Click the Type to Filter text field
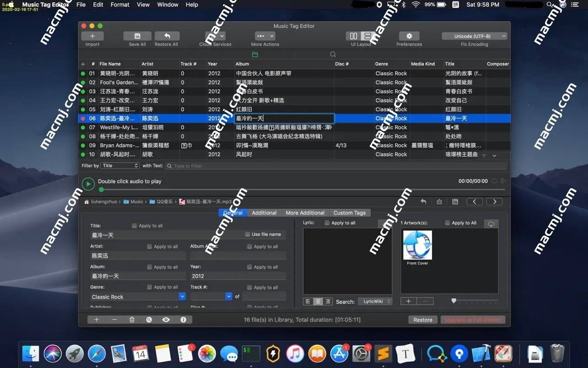 pos(336,166)
